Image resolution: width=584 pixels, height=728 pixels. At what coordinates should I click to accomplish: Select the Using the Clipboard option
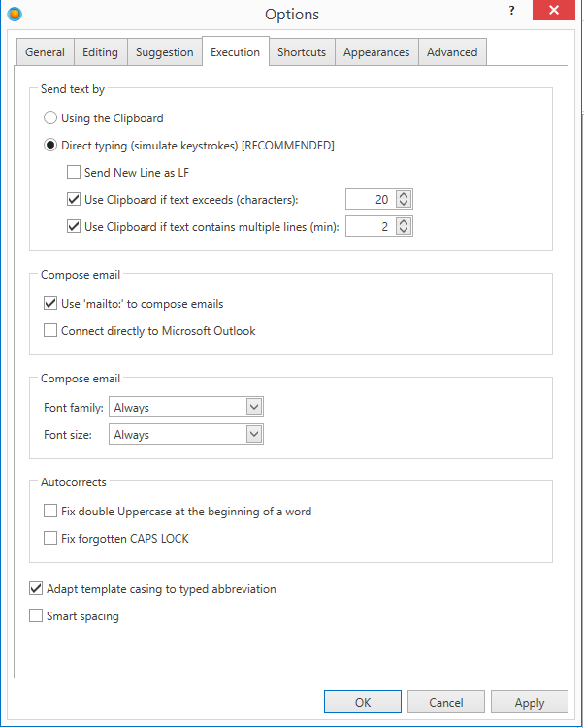pos(51,118)
